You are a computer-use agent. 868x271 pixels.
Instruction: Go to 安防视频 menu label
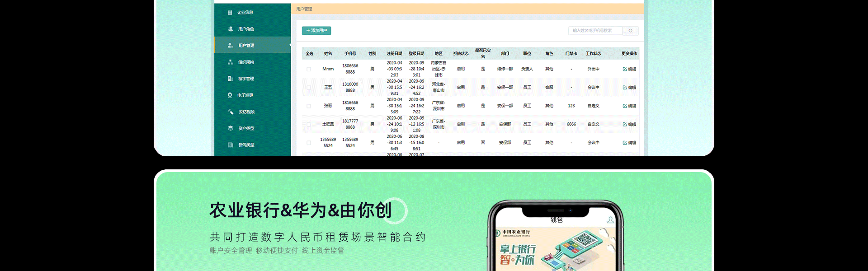tap(246, 112)
